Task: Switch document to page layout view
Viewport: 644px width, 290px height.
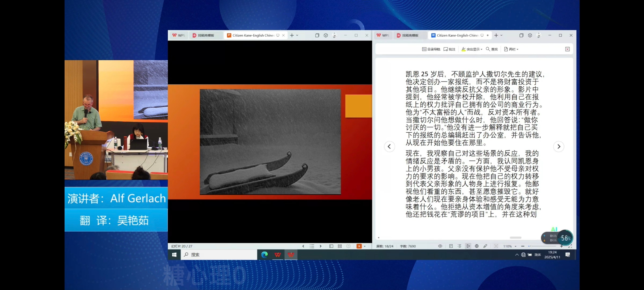Action: pos(451,246)
